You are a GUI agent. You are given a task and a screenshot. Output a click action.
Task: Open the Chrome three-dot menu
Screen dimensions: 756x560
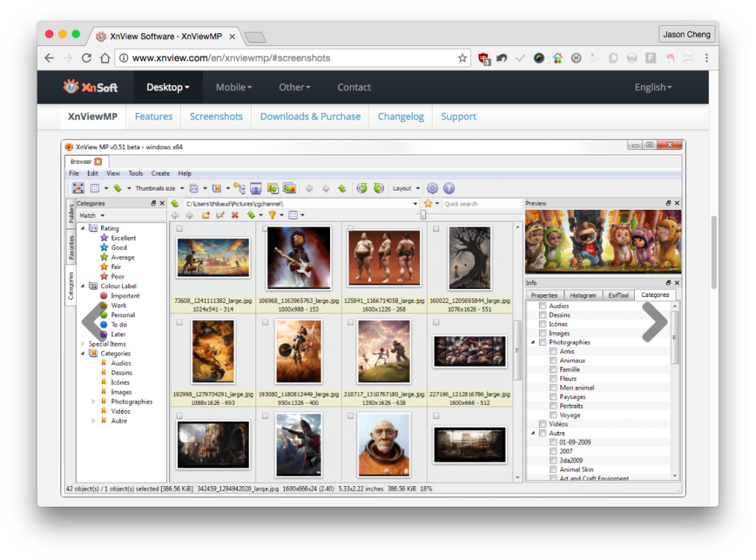(707, 58)
